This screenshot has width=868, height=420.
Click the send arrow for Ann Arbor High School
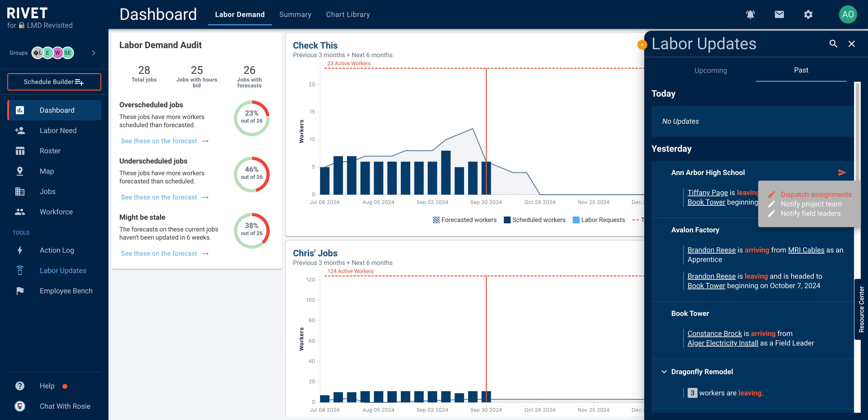point(842,172)
